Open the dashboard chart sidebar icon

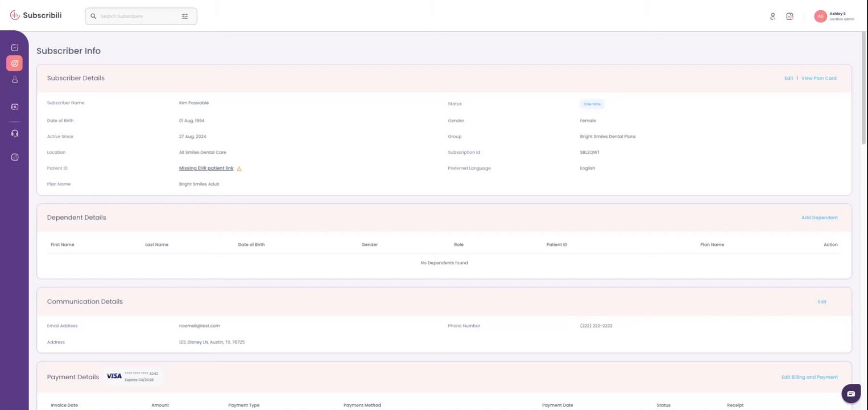click(x=15, y=48)
